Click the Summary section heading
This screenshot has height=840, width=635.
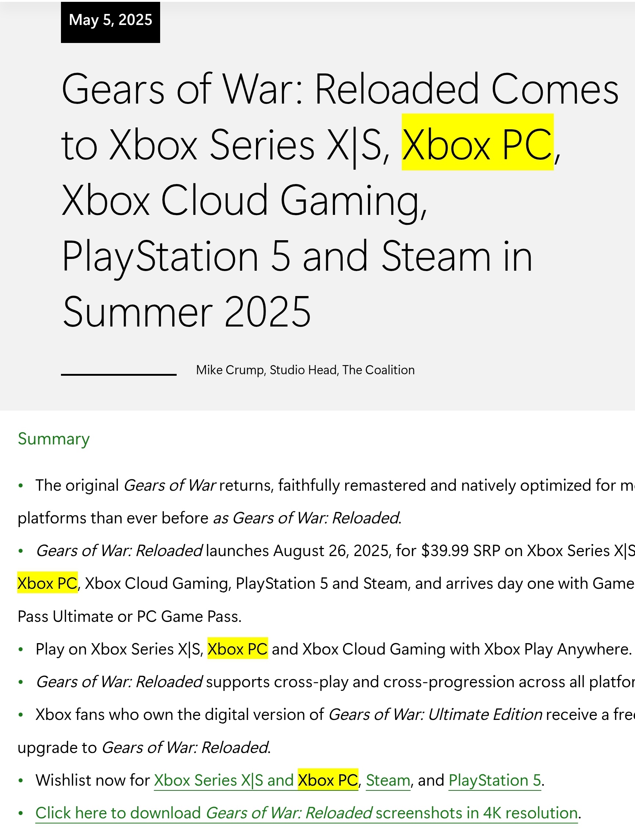coord(54,439)
